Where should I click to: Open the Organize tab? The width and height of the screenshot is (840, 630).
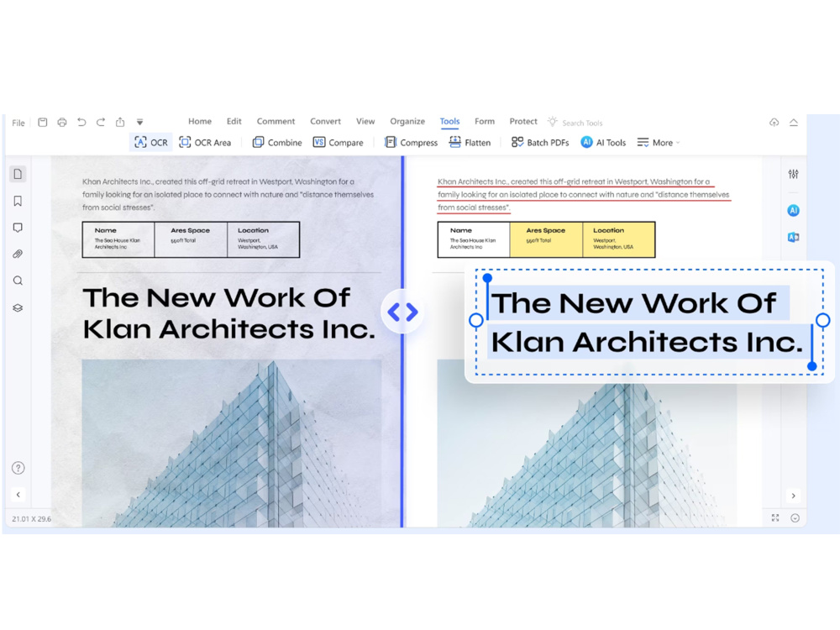407,122
